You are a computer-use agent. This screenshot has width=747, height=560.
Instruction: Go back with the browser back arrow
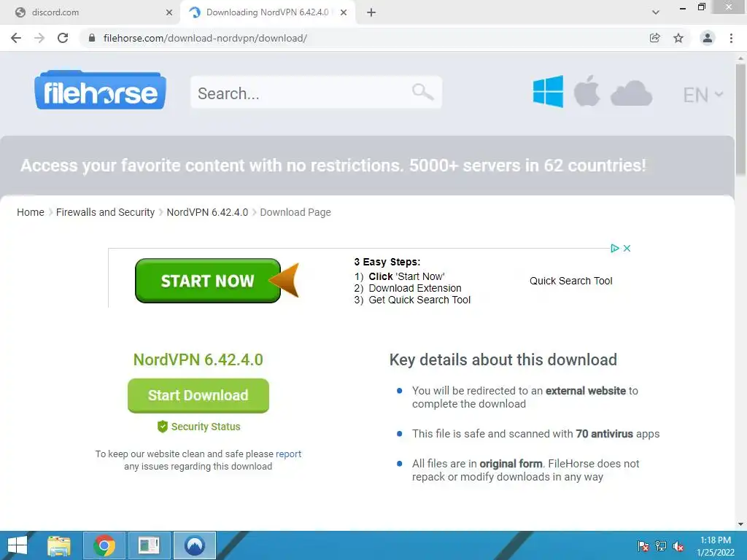tap(16, 38)
